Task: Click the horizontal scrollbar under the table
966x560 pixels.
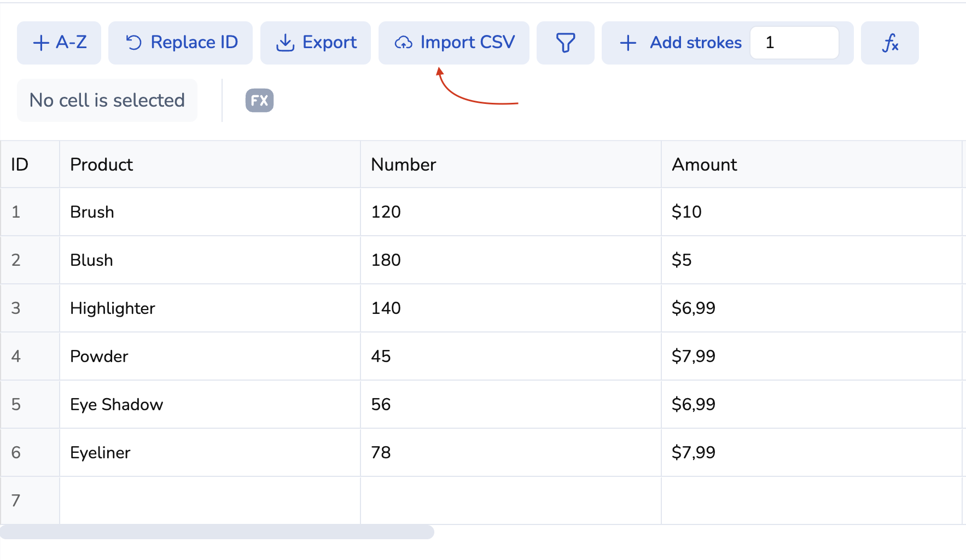Action: (x=217, y=532)
